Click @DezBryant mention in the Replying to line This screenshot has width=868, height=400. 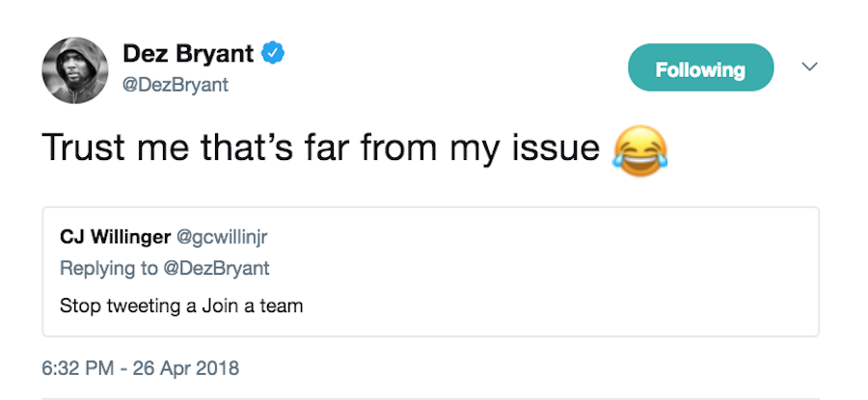pyautogui.click(x=217, y=268)
